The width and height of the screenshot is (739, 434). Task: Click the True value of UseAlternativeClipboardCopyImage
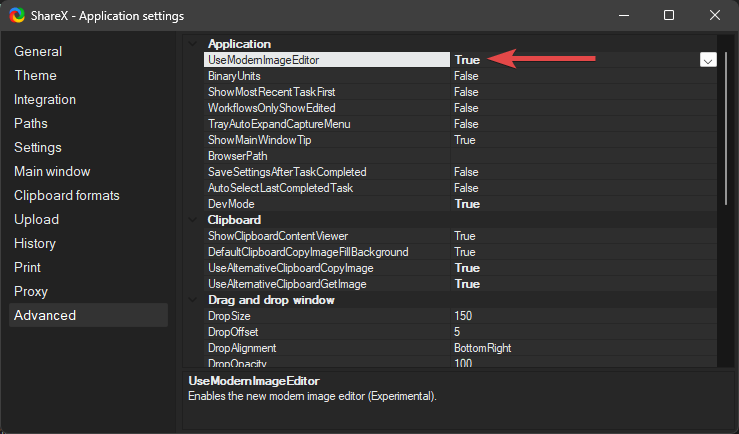[x=467, y=268]
